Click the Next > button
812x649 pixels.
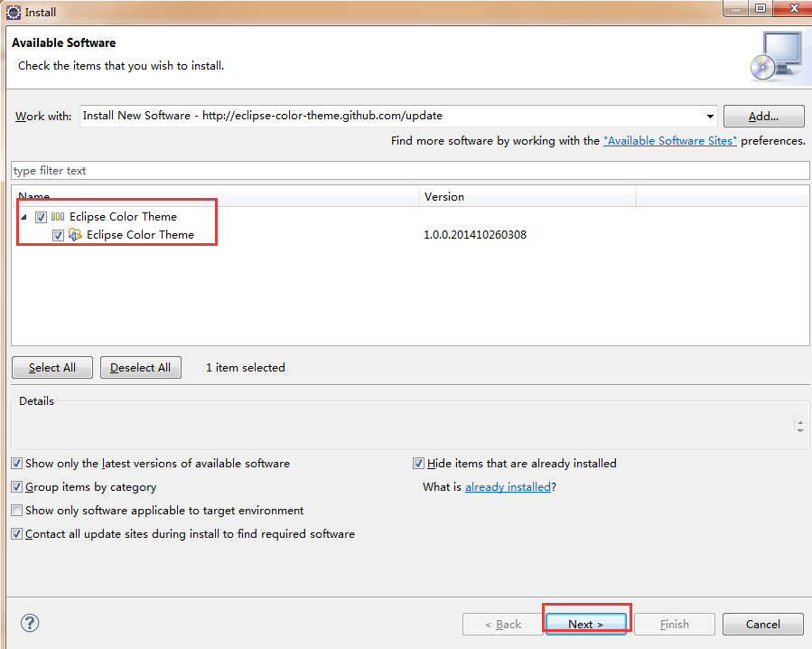(x=586, y=624)
